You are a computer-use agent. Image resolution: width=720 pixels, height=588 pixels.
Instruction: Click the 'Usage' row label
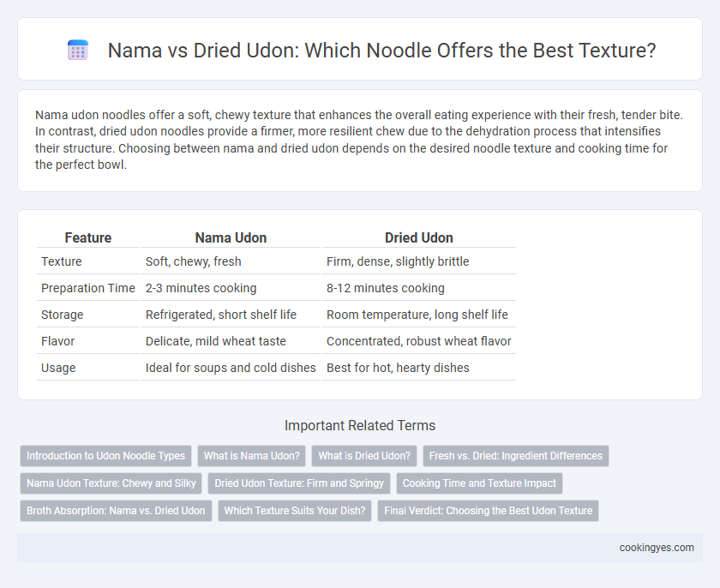tap(58, 368)
